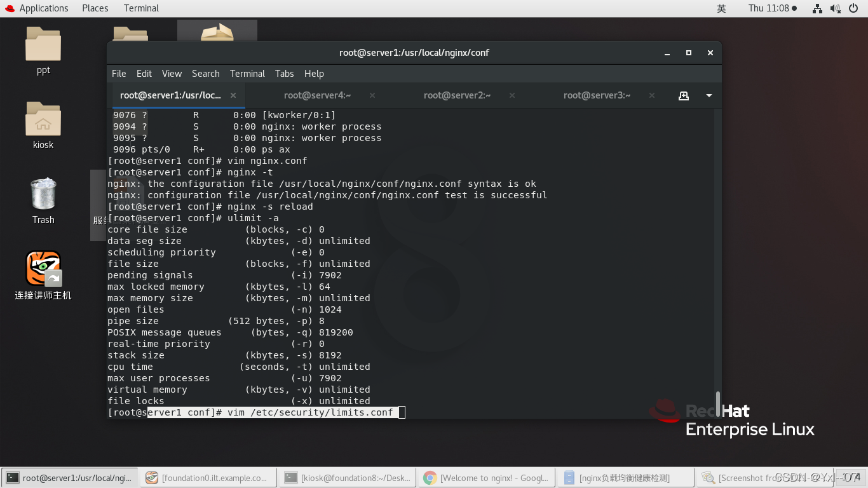Switch to foundation0.ilt.example.com taskbar window
This screenshot has height=488, width=868.
click(208, 478)
